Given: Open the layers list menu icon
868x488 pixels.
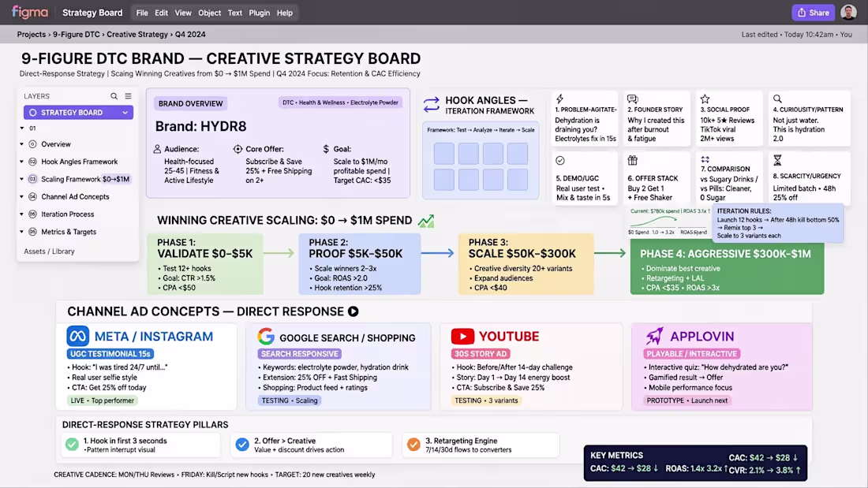Looking at the screenshot, I should 128,96.
